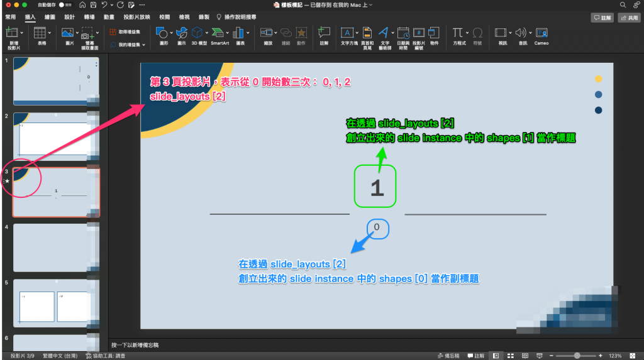Expand the undo history dropdown arrow
Viewport: 644px width, 360px height.
point(111,5)
